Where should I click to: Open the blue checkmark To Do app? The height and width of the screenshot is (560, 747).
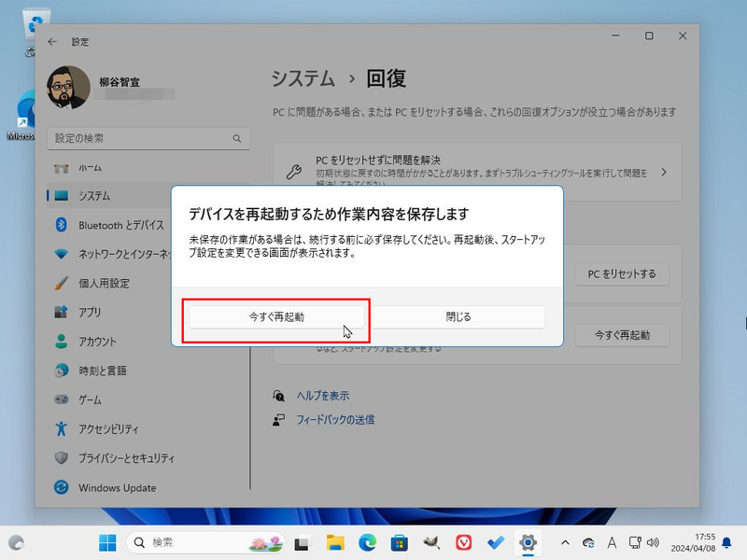pyautogui.click(x=496, y=543)
